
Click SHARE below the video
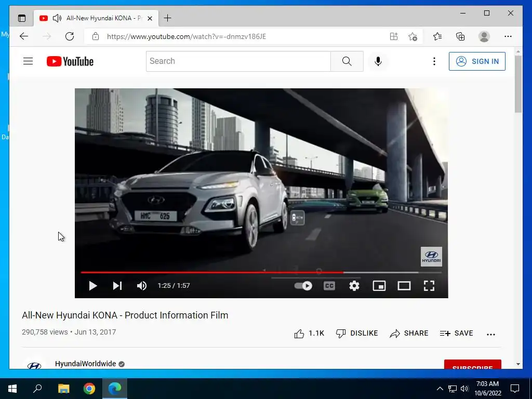(409, 334)
